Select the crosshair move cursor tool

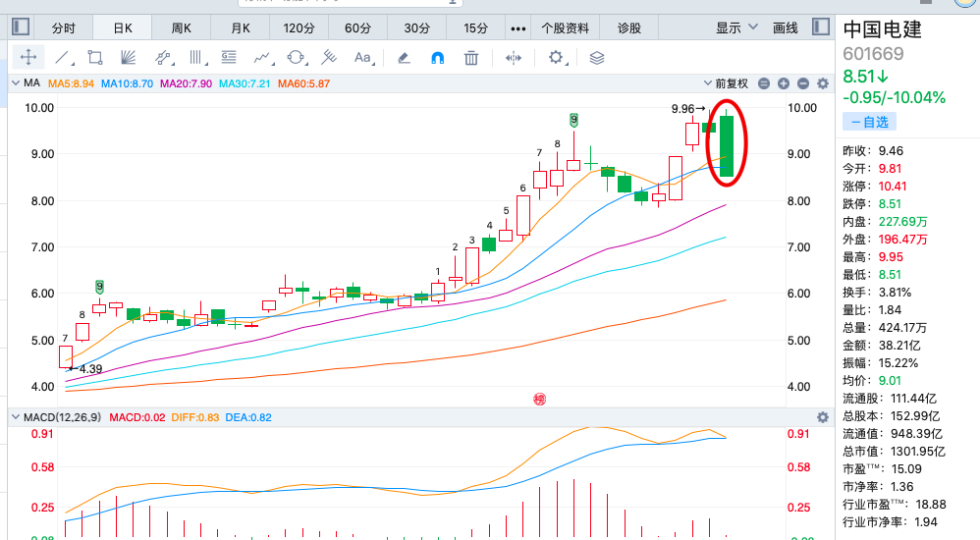(x=28, y=57)
